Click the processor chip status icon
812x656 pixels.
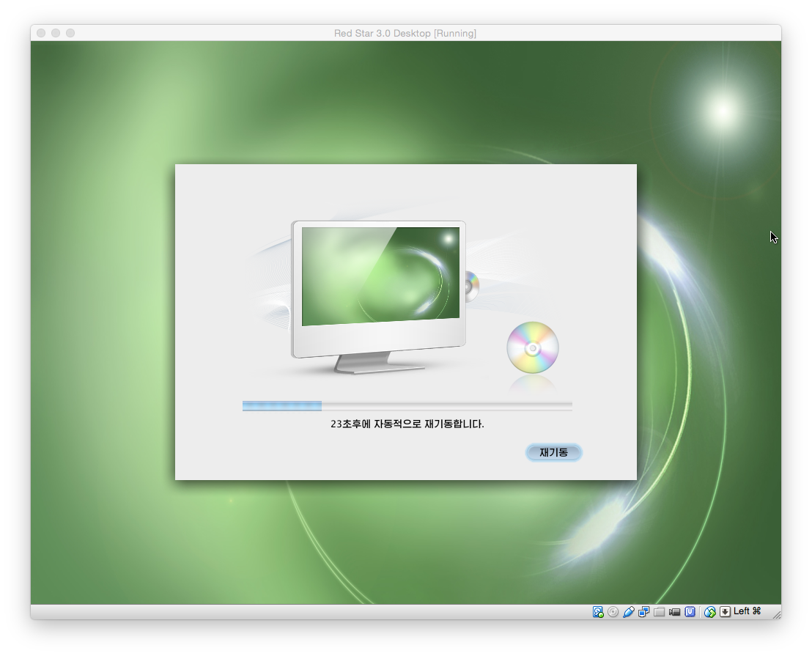[690, 612]
